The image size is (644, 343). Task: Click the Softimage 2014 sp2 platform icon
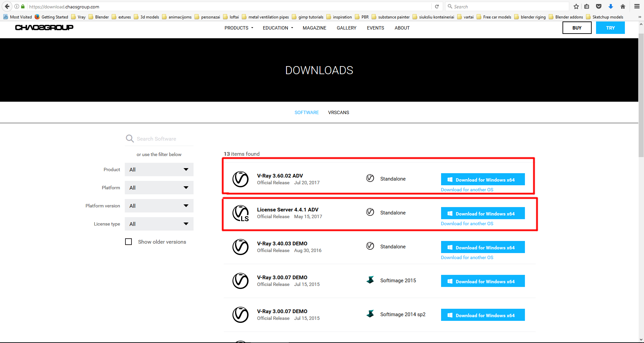[370, 314]
